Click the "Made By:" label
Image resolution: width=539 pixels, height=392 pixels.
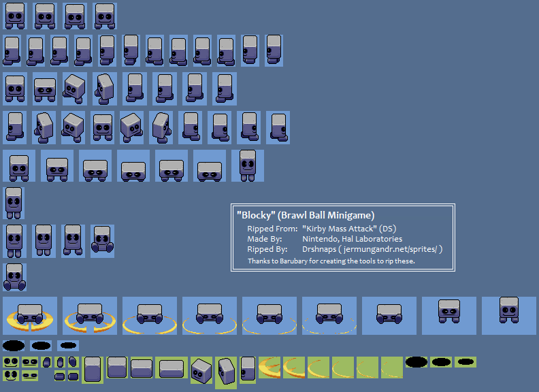[265, 239]
